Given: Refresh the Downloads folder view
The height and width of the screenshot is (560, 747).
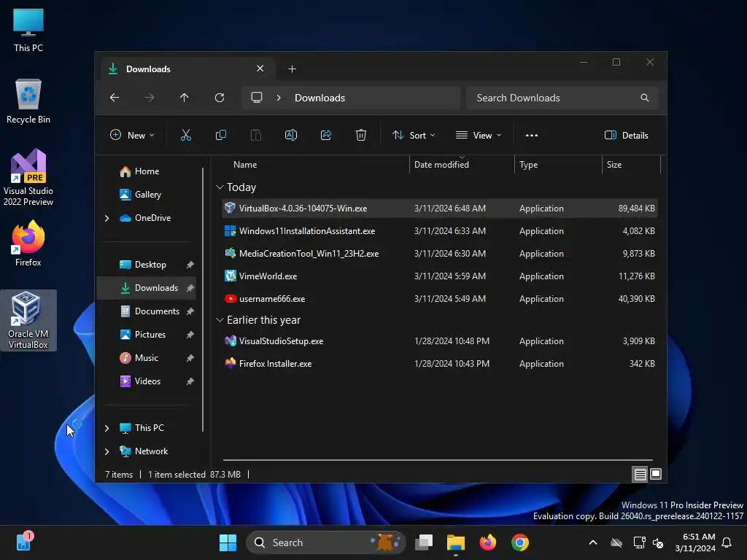Looking at the screenshot, I should point(219,98).
